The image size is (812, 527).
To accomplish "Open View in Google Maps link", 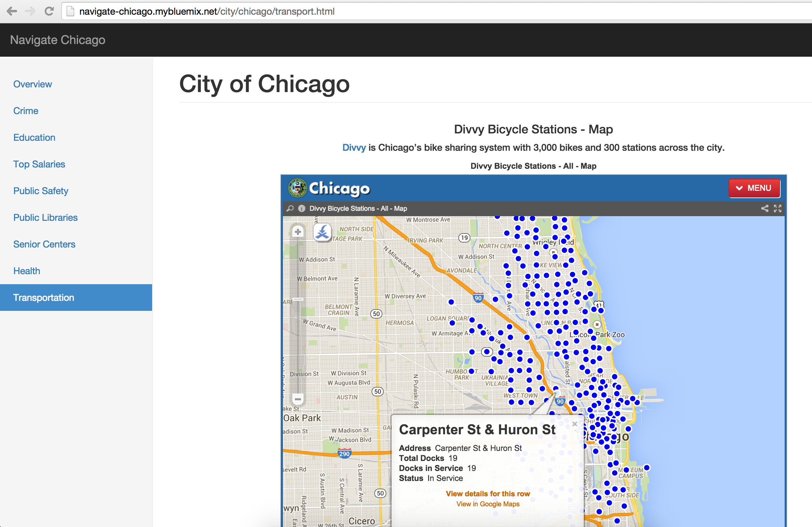I will 487,504.
